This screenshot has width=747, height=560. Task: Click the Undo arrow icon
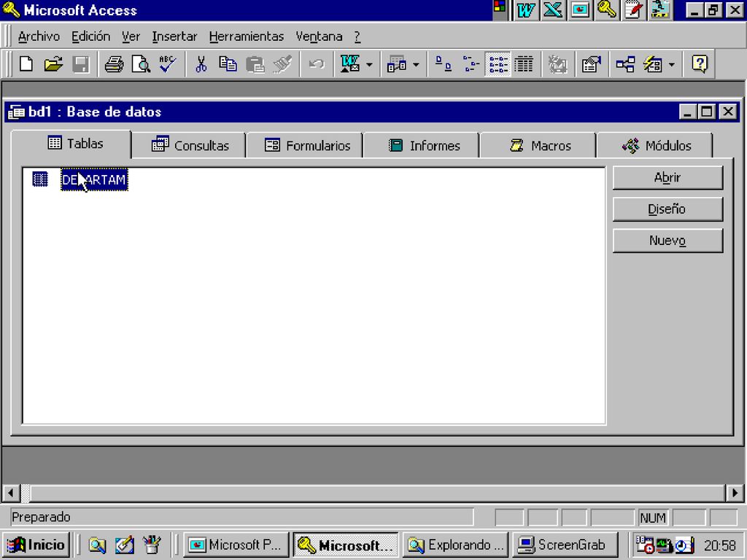point(316,64)
